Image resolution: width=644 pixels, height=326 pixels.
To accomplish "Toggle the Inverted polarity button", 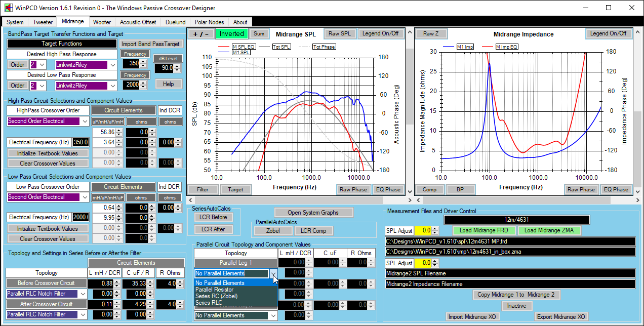I will (231, 34).
